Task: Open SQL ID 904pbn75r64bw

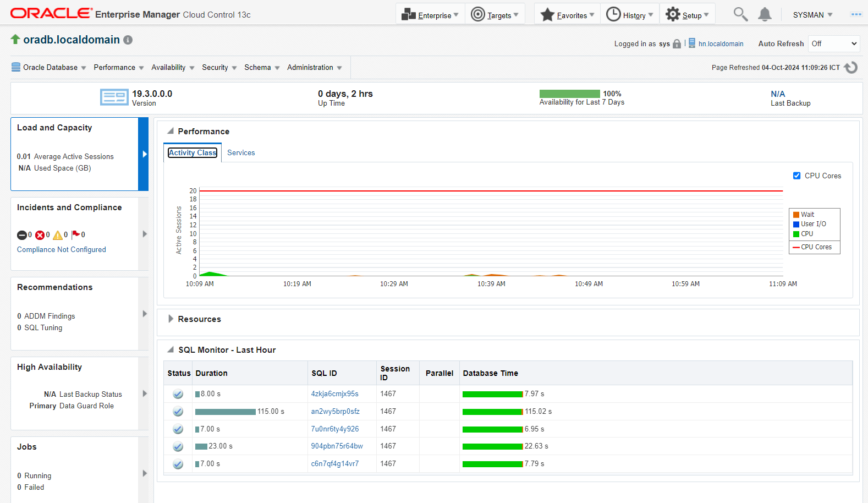Action: (x=337, y=446)
